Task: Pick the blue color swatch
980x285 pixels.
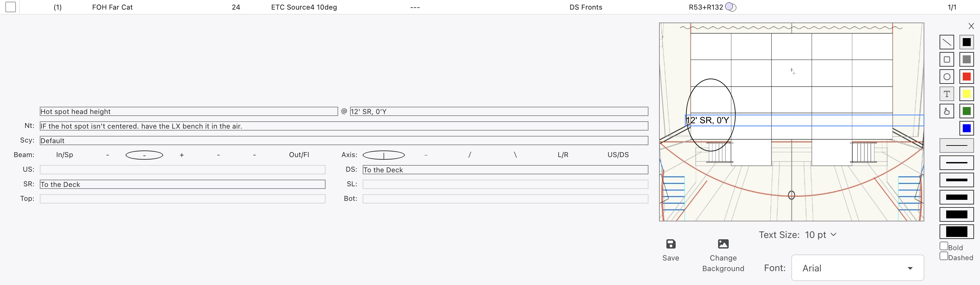Action: (966, 129)
